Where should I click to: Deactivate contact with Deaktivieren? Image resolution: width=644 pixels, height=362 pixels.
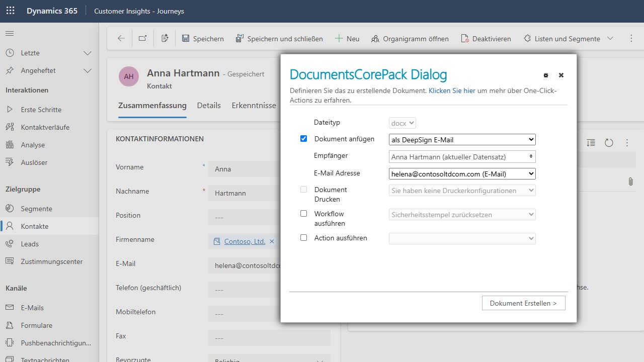487,39
